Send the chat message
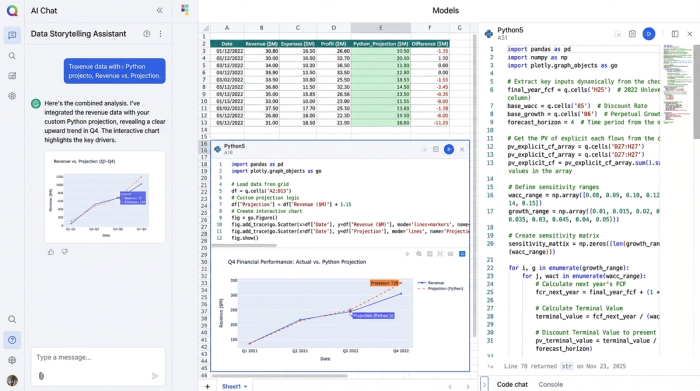The width and height of the screenshot is (700, 391). coord(155,376)
